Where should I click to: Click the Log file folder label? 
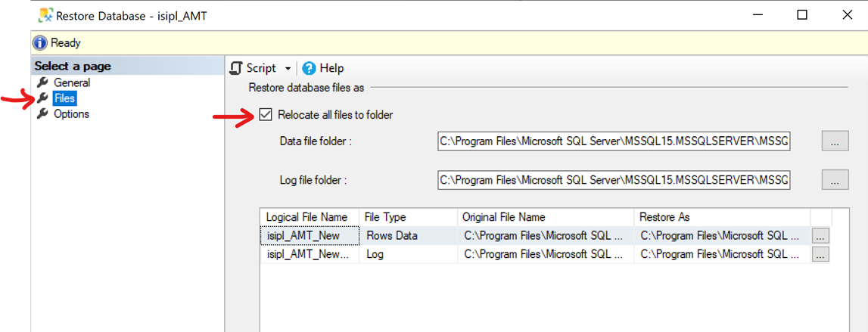click(x=313, y=180)
